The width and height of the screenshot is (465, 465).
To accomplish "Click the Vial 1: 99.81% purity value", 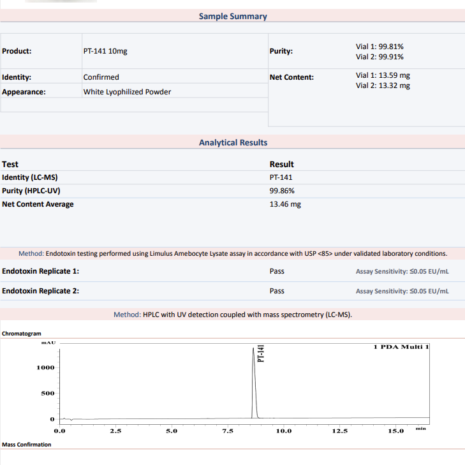I will [x=379, y=46].
